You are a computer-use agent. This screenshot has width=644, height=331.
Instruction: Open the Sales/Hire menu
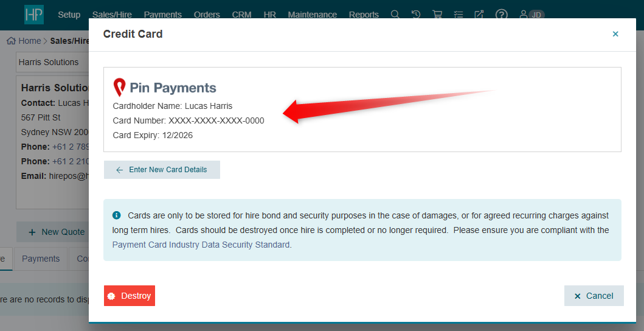(x=112, y=15)
